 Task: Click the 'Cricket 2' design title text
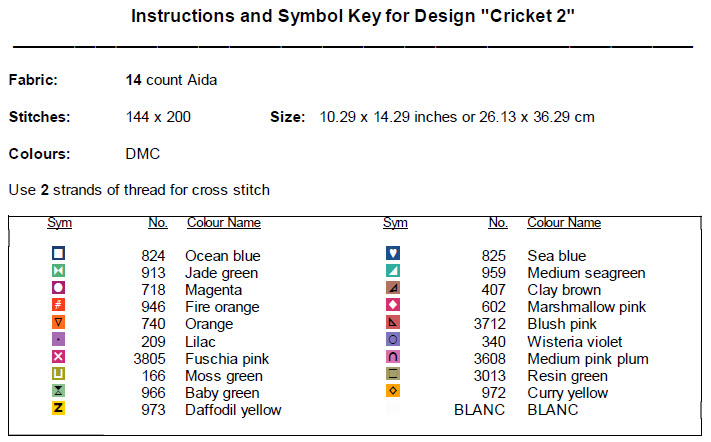[527, 18]
